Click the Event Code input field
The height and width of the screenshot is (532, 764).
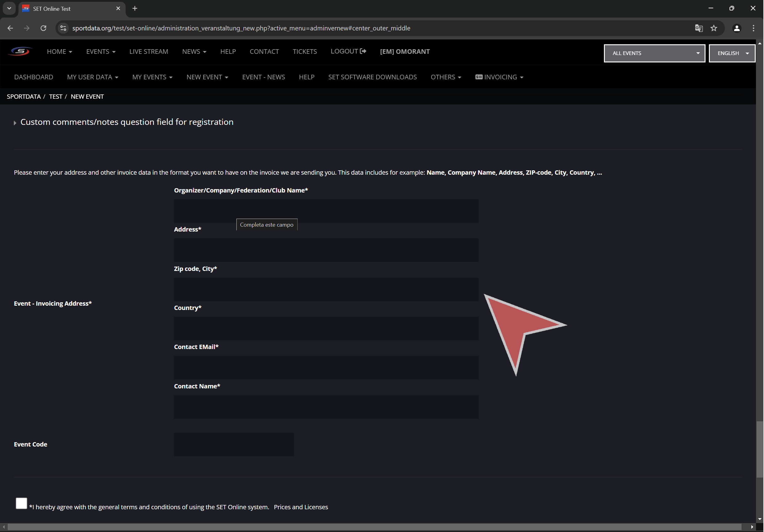point(234,444)
